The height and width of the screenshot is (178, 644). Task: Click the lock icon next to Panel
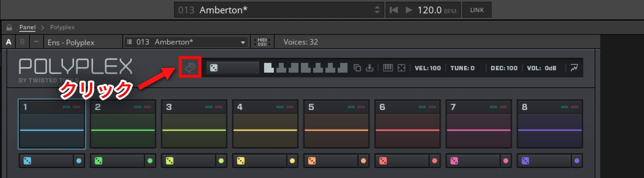point(9,27)
